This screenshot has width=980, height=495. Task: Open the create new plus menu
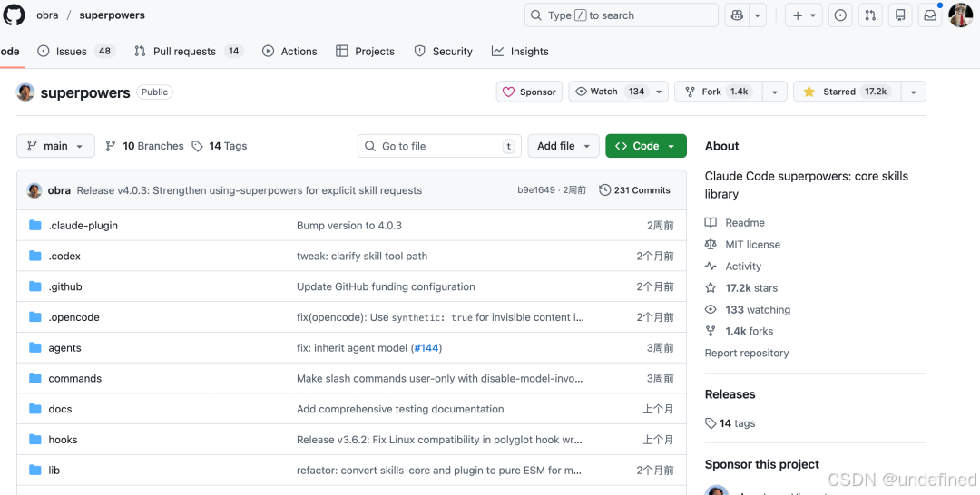pos(804,15)
